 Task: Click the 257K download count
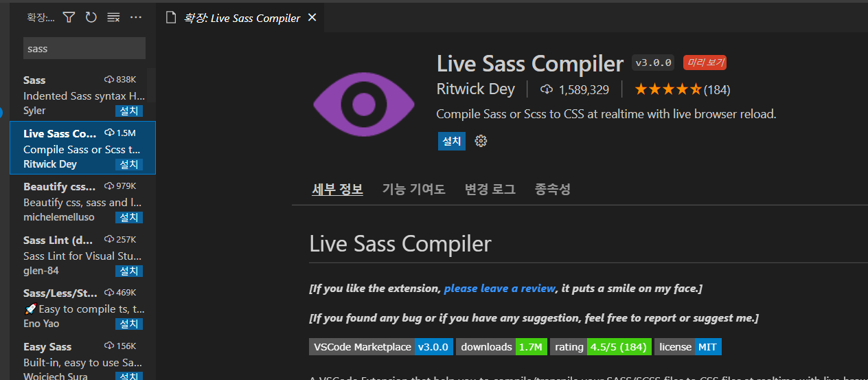(x=120, y=239)
